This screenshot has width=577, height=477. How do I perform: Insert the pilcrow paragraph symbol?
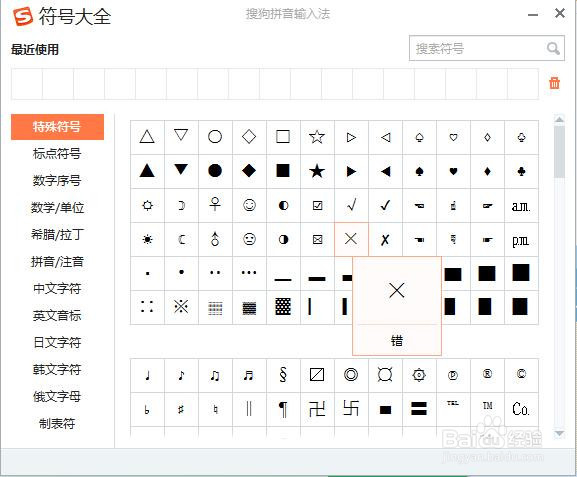283,409
